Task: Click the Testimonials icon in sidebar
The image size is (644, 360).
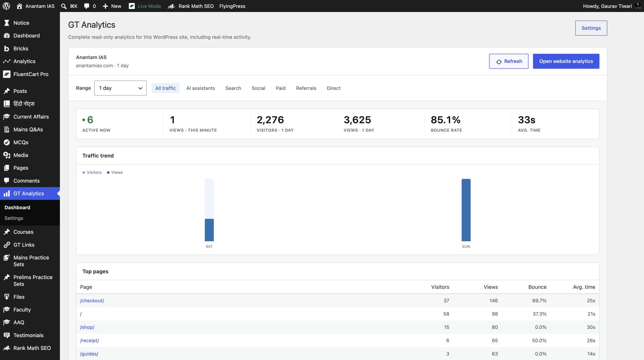Action: click(6, 335)
